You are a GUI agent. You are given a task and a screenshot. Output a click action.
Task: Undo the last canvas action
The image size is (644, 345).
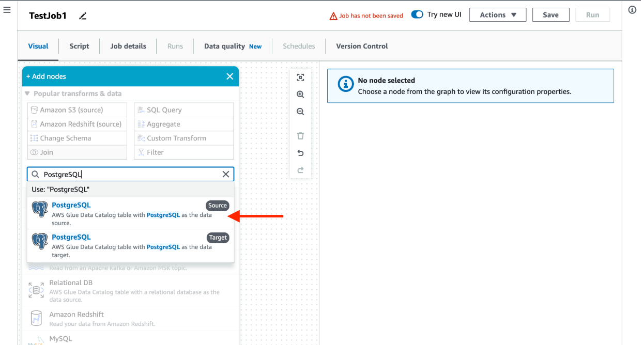(300, 153)
